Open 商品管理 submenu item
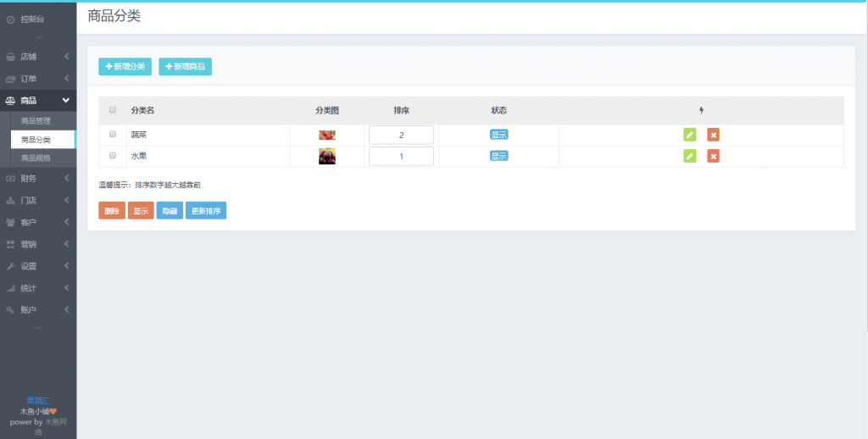The image size is (868, 439). 36,121
